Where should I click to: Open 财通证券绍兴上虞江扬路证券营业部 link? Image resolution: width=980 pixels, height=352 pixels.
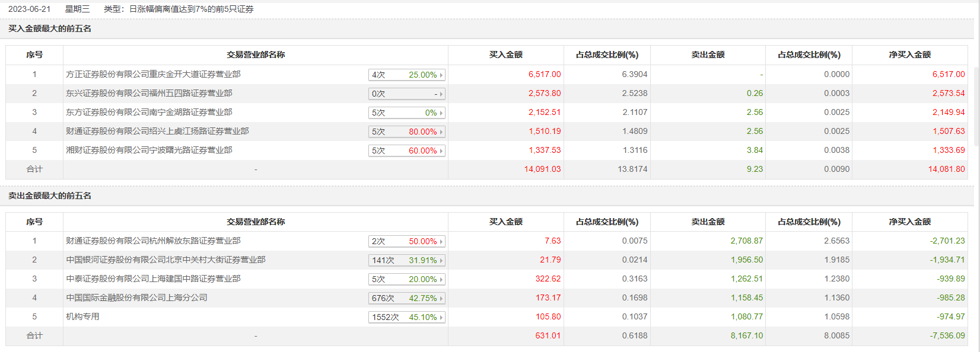click(x=157, y=131)
